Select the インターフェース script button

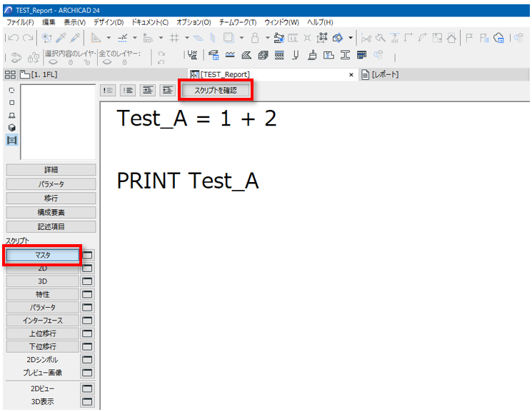pos(42,321)
